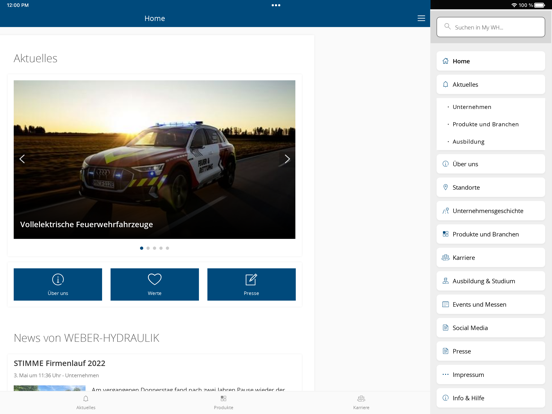Click the Presse blue tile button

[x=251, y=284]
